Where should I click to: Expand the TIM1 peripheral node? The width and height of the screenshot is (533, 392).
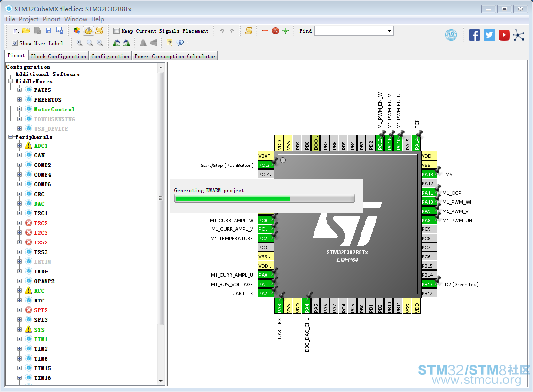coord(20,339)
